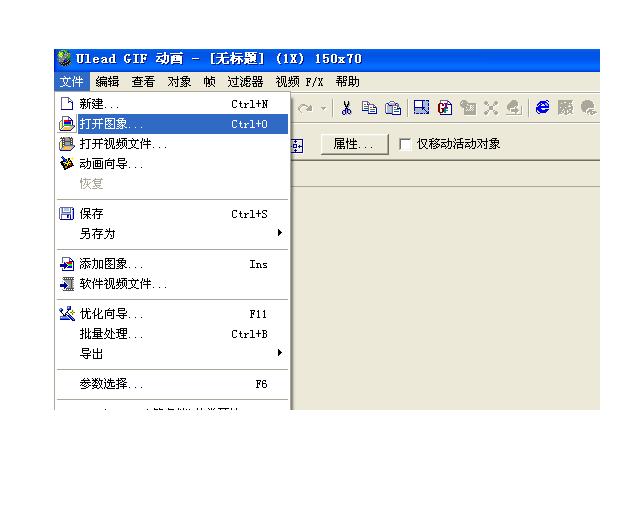Click the greyed 恢复 menu entry
640x512 pixels.
[x=173, y=184]
